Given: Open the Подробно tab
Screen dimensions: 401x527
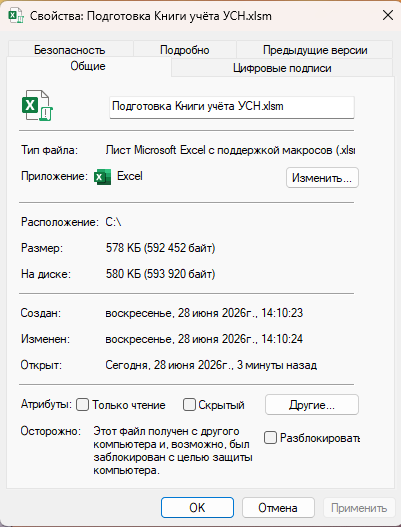Looking at the screenshot, I should (x=185, y=50).
